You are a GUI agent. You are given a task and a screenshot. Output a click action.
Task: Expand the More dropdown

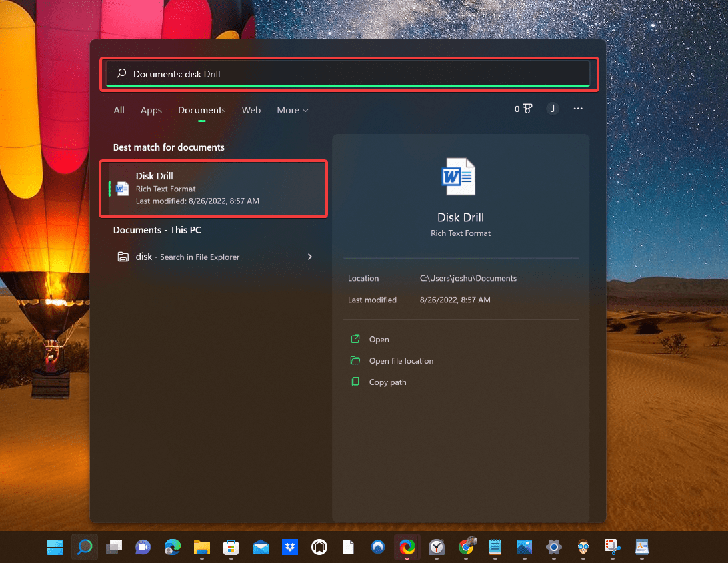(x=293, y=110)
